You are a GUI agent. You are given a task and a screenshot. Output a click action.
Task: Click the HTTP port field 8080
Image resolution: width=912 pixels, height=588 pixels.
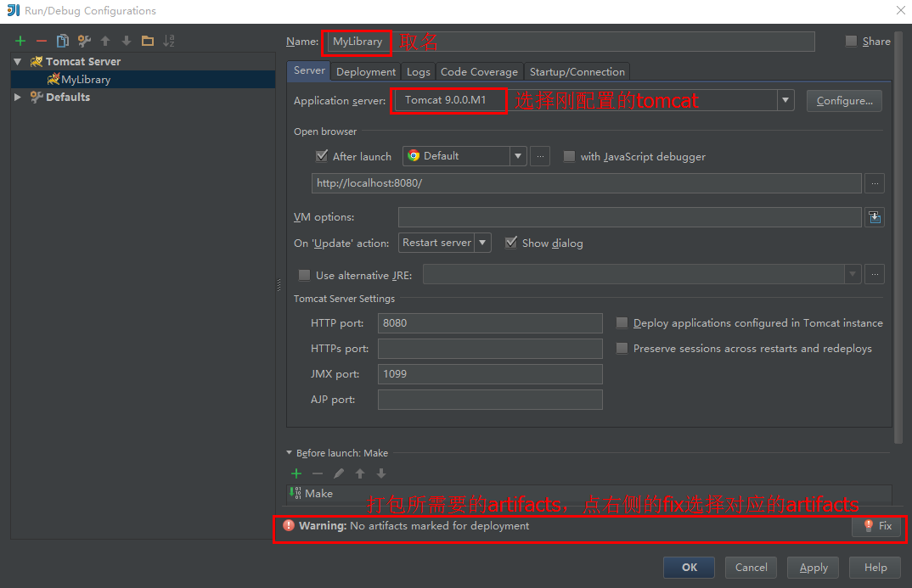pos(490,323)
